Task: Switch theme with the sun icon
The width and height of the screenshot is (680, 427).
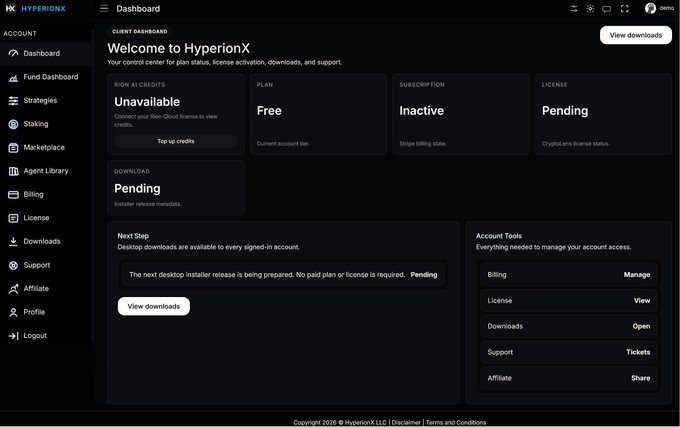Action: click(x=590, y=9)
